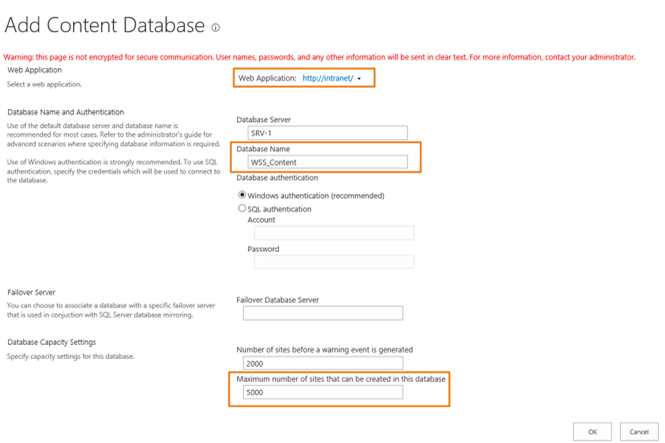Click the info icon beside Add Content Database

pyautogui.click(x=215, y=28)
